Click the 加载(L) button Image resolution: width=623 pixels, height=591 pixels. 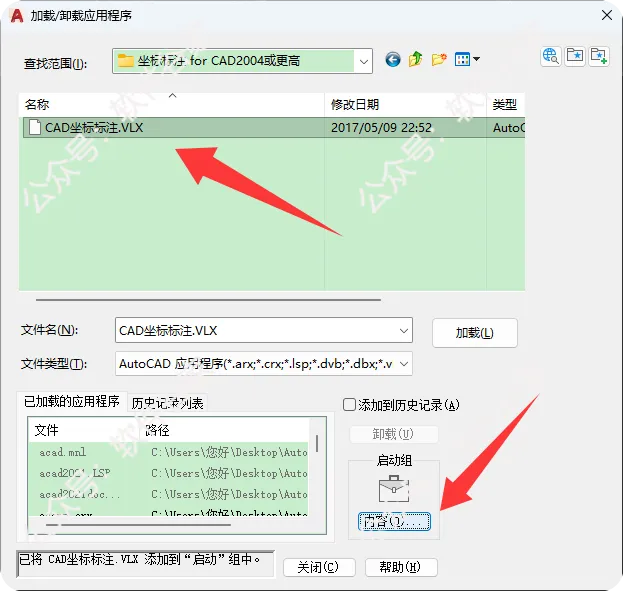[474, 333]
